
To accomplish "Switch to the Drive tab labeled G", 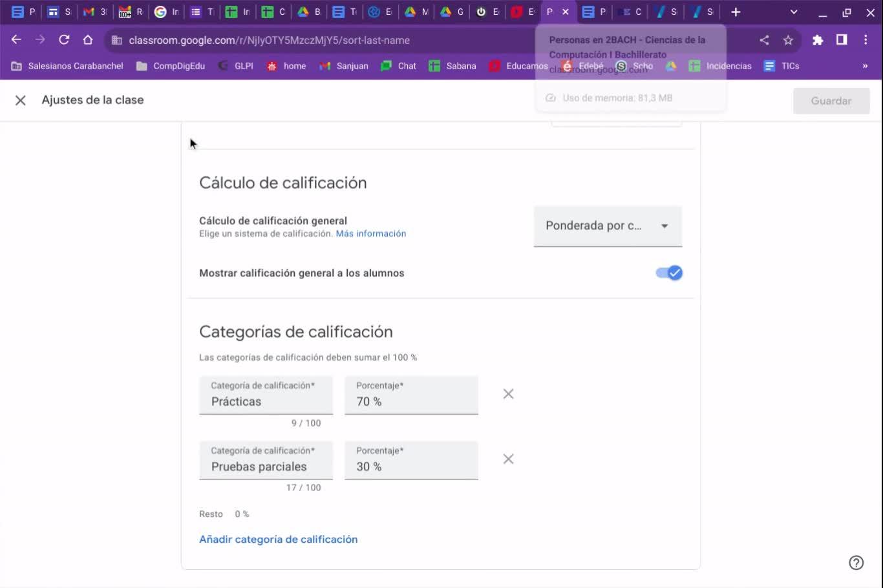I will tap(451, 12).
